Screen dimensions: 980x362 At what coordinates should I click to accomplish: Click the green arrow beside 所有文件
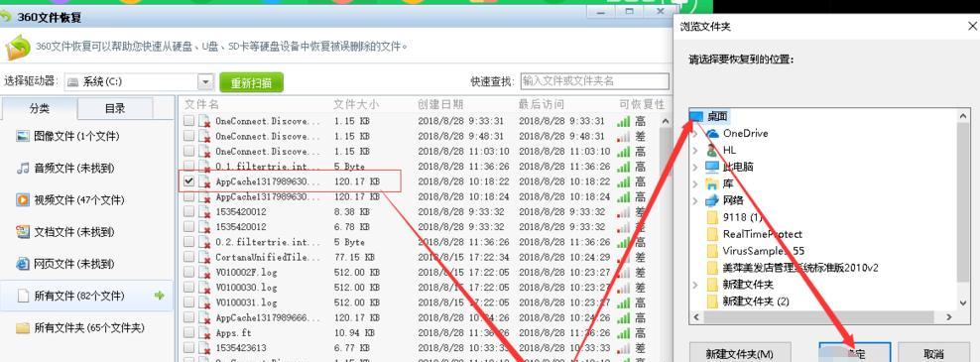(x=160, y=296)
